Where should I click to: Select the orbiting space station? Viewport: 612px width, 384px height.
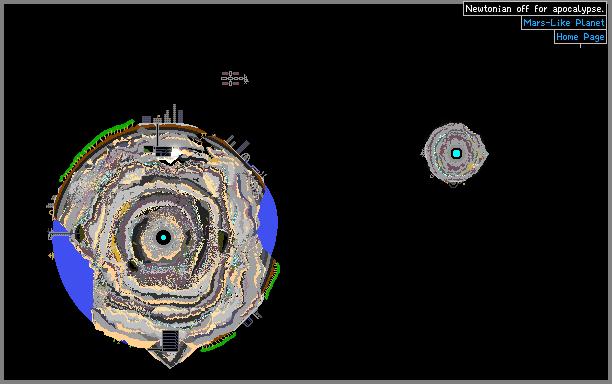(x=234, y=78)
